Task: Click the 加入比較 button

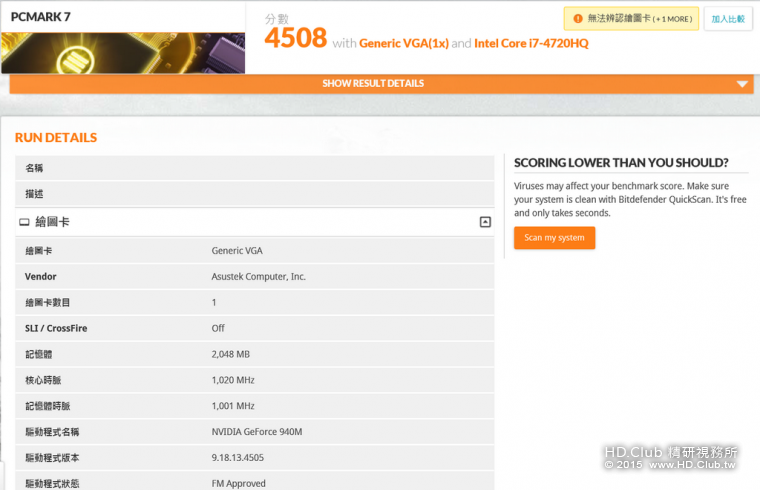Action: pos(728,19)
